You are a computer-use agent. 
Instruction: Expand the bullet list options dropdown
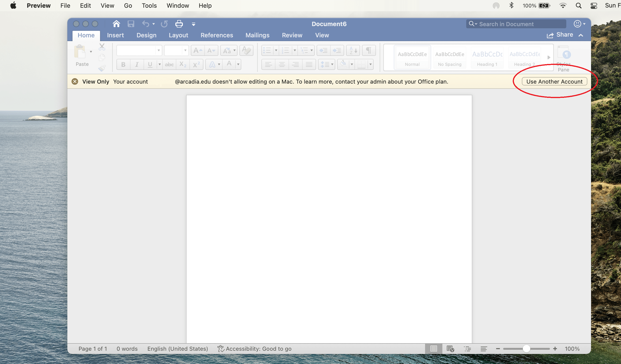(275, 50)
